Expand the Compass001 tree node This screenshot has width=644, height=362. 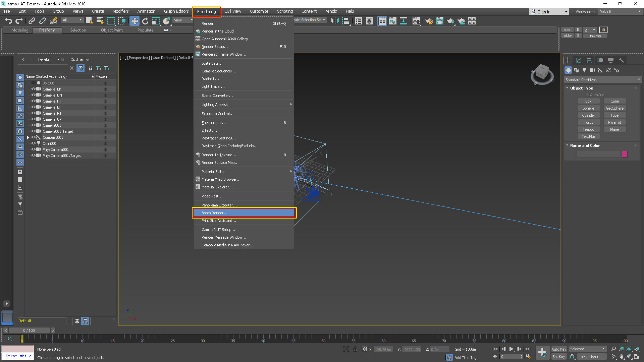tap(28, 137)
